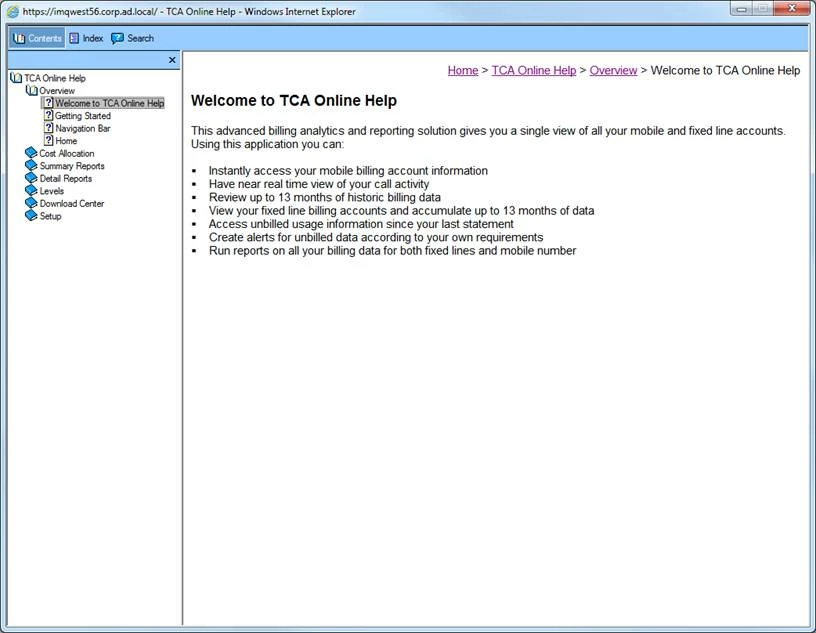Viewport: 816px width, 633px height.
Task: Switch to the Search tab label
Action: tap(141, 38)
